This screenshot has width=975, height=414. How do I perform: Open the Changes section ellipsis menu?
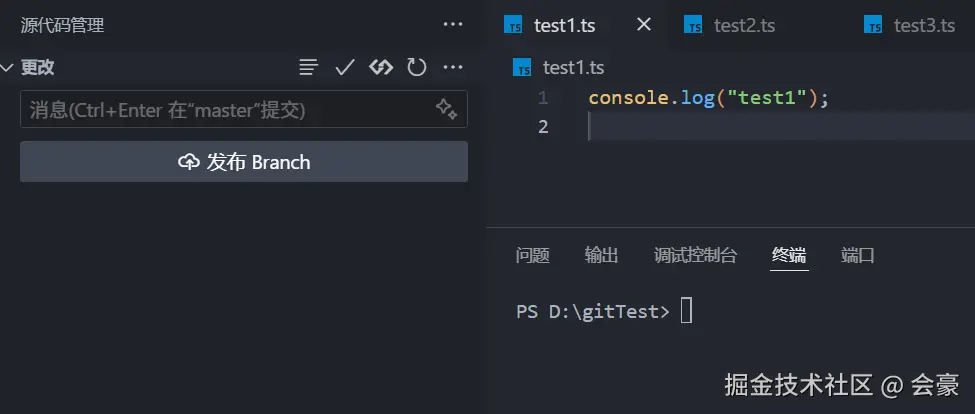[453, 68]
